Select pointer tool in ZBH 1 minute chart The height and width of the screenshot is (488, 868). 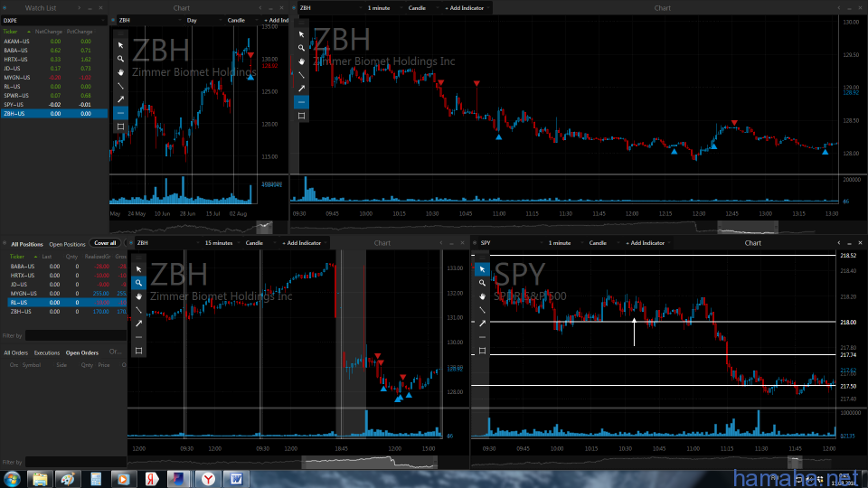pyautogui.click(x=301, y=34)
